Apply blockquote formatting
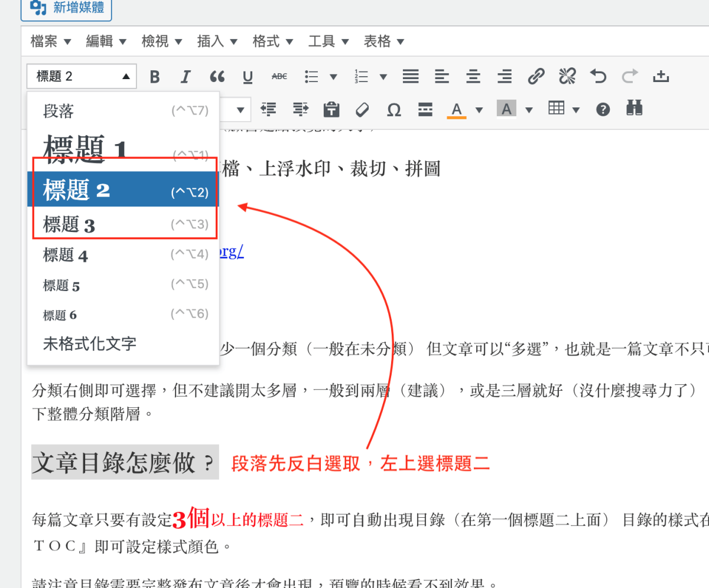Image resolution: width=709 pixels, height=588 pixels. coord(217,77)
